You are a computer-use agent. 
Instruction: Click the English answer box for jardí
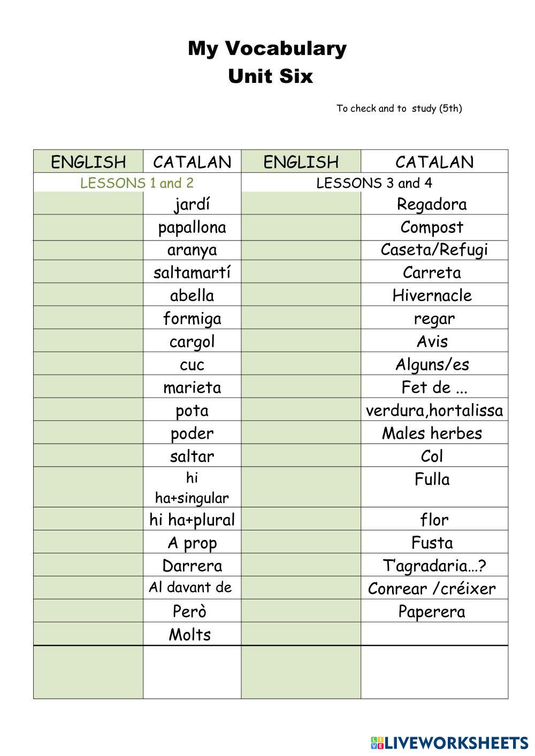(x=88, y=204)
